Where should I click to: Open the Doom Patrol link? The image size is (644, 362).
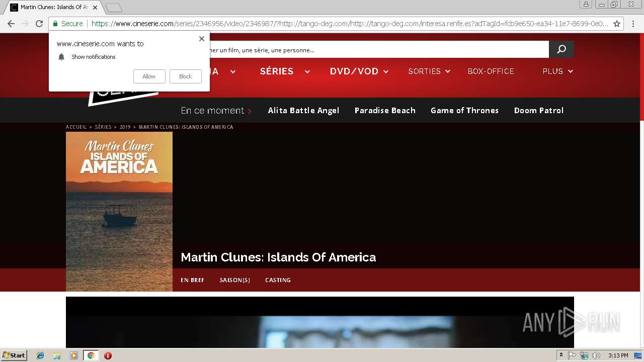[538, 111]
